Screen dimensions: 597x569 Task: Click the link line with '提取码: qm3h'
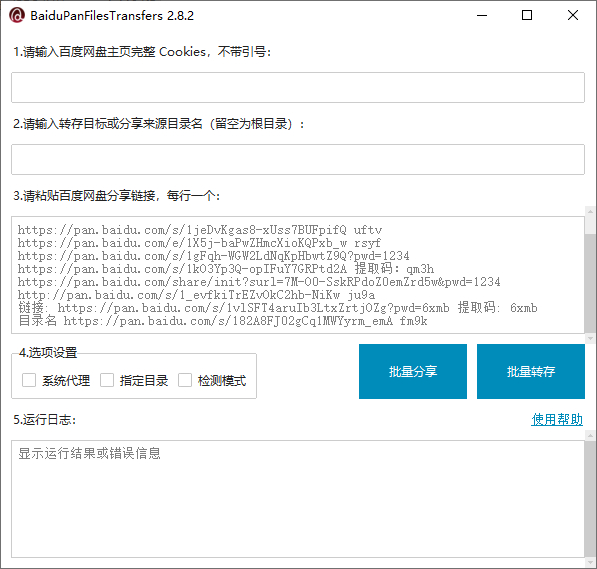pos(226,269)
